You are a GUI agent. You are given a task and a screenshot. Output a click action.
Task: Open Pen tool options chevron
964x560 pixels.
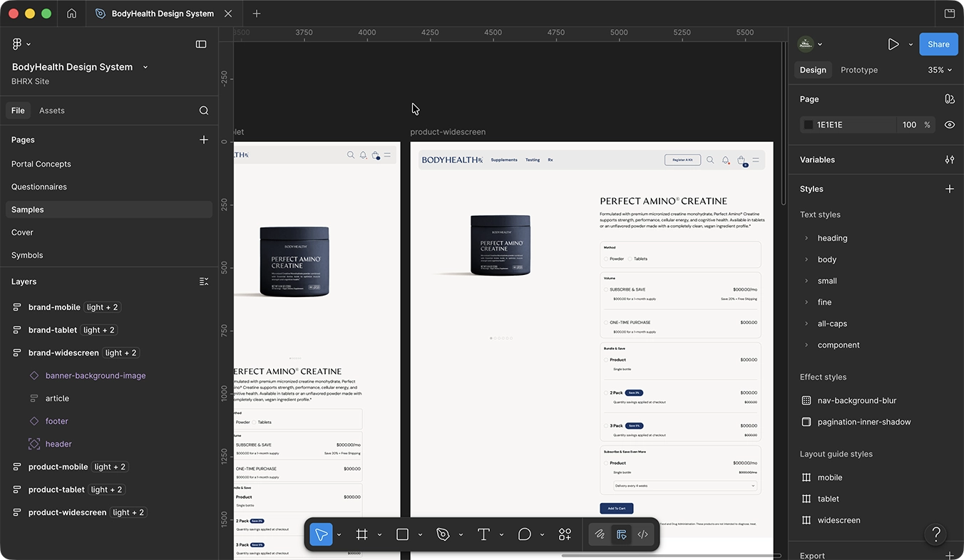(x=461, y=534)
